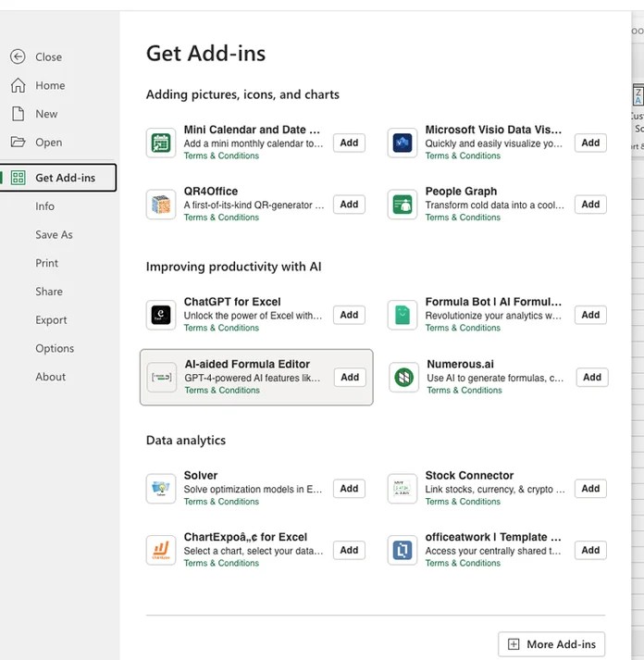644x660 pixels.
Task: Click the Numerous.ai add-in icon
Action: (403, 378)
